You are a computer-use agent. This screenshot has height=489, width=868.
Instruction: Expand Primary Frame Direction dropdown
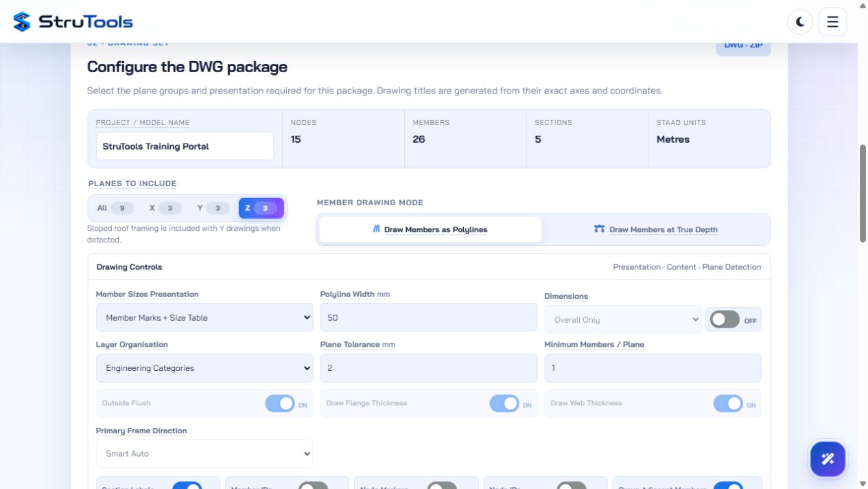204,453
